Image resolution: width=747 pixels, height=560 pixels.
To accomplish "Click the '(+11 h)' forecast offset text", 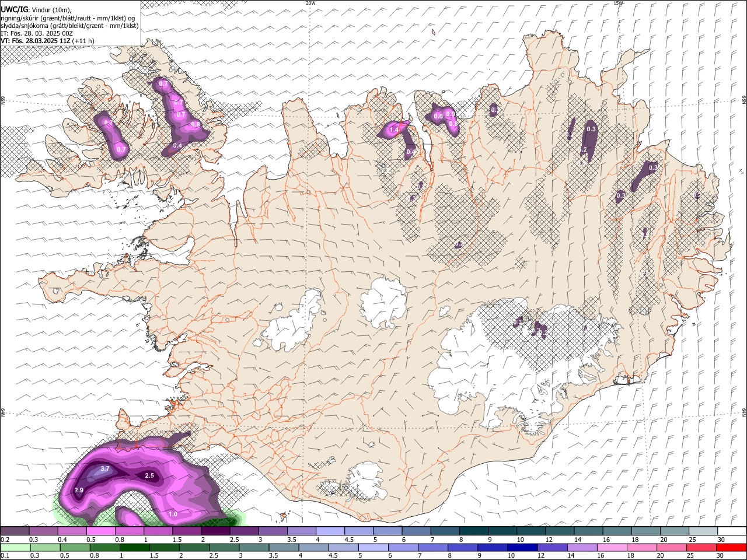I will (83, 41).
